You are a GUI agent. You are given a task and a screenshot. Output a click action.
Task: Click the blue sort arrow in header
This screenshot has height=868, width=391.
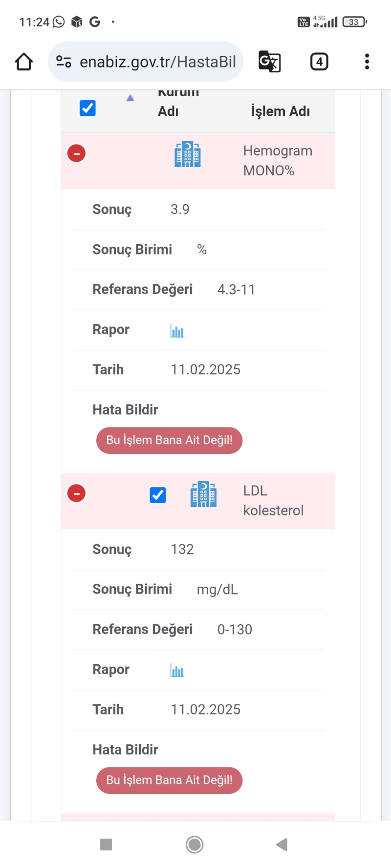(130, 98)
